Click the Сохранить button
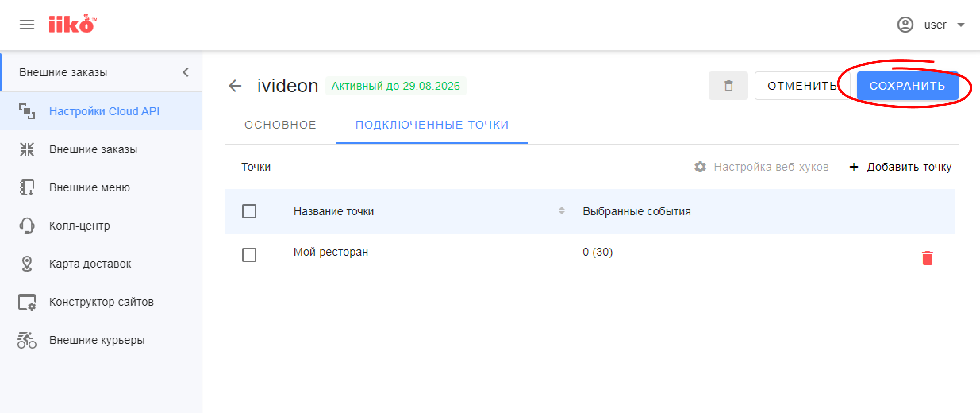The image size is (980, 413). [907, 86]
